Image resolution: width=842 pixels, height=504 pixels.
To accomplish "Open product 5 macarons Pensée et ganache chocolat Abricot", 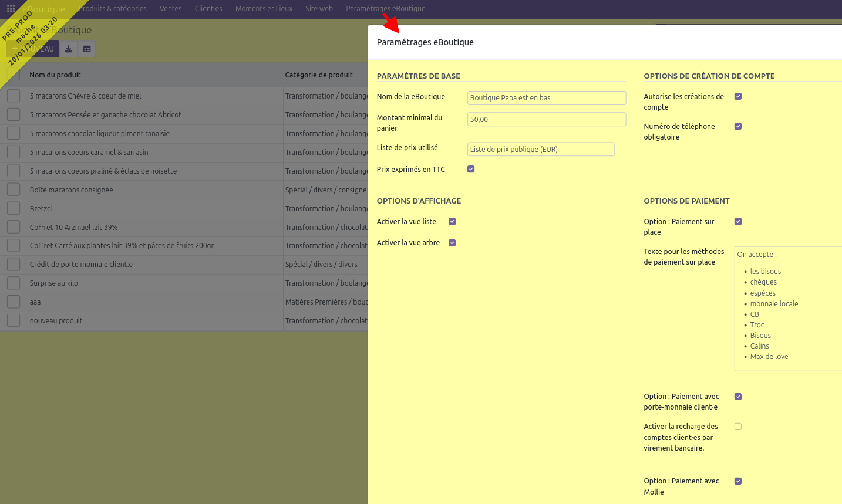I will (x=106, y=115).
